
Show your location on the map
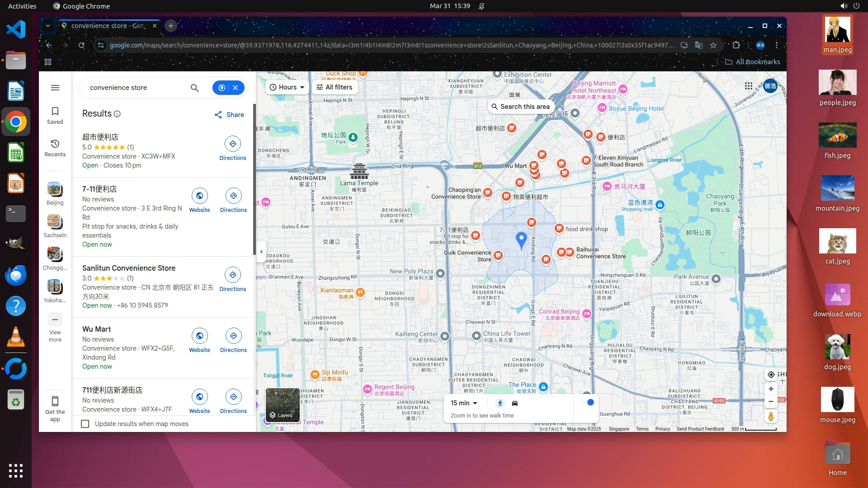pyautogui.click(x=771, y=374)
